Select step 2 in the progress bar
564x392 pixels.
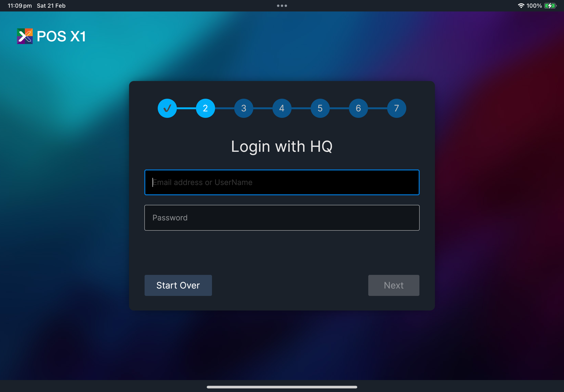[x=205, y=108]
